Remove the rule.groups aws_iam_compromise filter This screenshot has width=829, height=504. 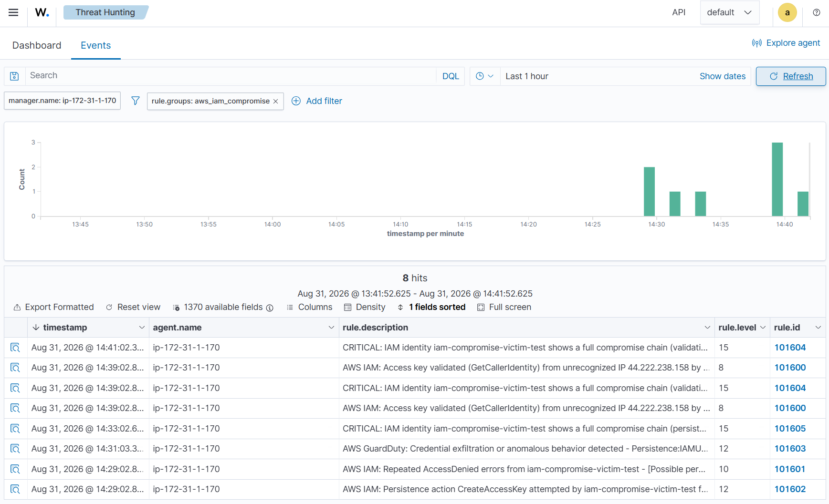(275, 101)
